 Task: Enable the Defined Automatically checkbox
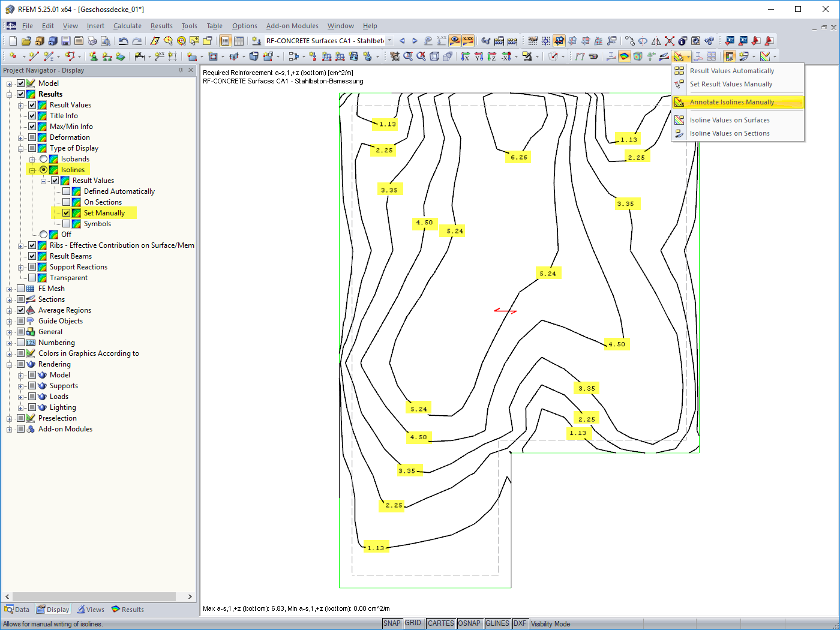[x=67, y=191]
